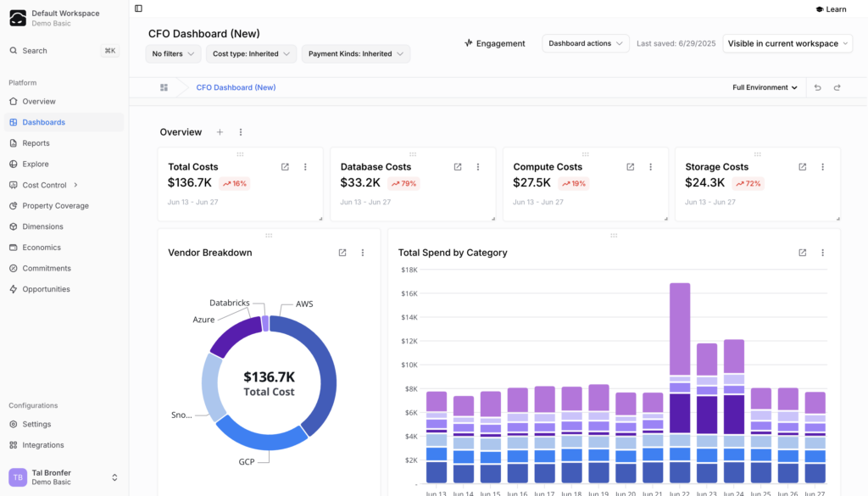Expand the Cost Control submenu

(75, 185)
